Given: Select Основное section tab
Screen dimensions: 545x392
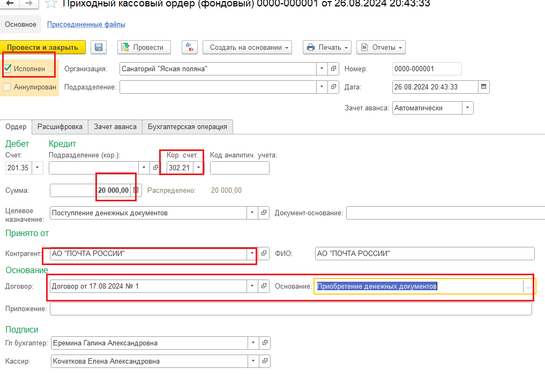Looking at the screenshot, I should pos(20,24).
